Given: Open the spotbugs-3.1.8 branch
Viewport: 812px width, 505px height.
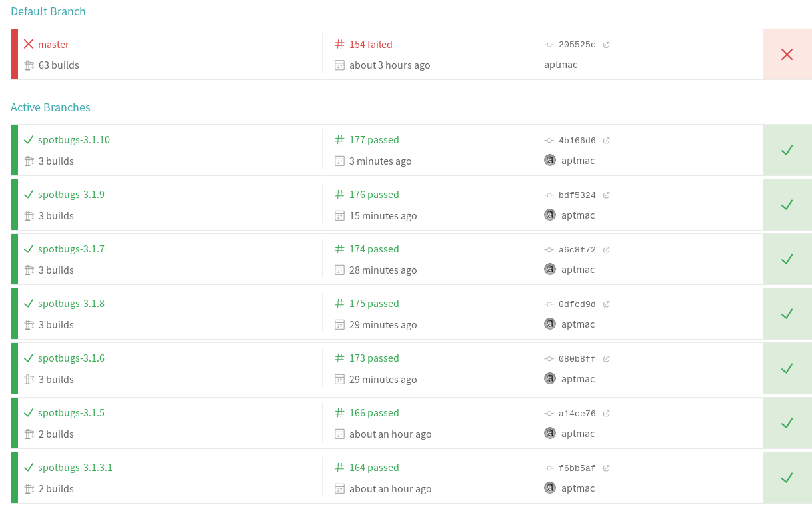Looking at the screenshot, I should [x=71, y=304].
